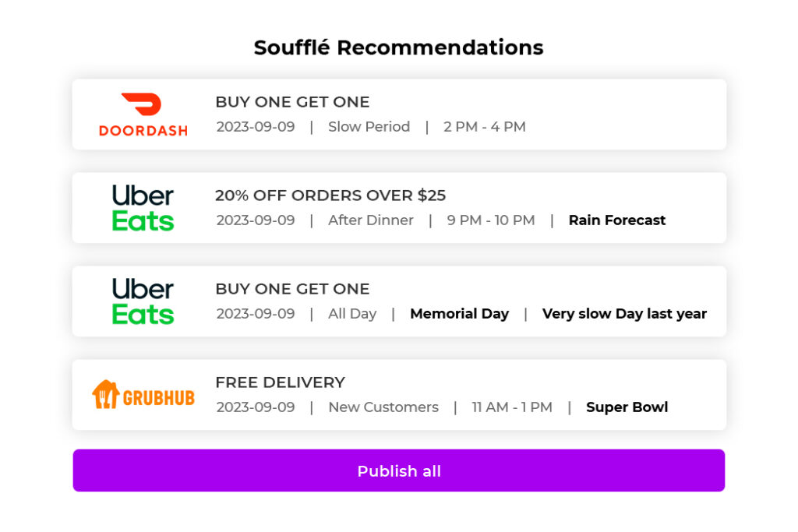Click the Very slow Day last year tag
This screenshot has width=798, height=532.
624,314
